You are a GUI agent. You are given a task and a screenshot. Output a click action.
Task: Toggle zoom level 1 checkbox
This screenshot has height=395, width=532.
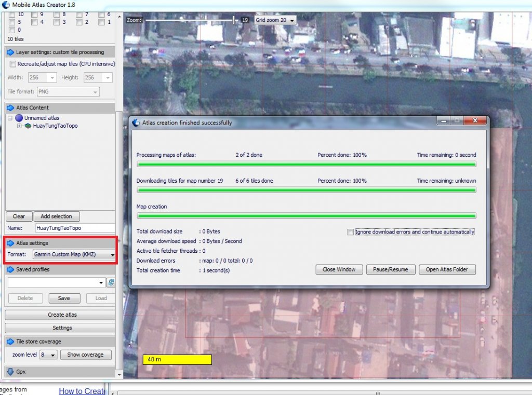101,22
